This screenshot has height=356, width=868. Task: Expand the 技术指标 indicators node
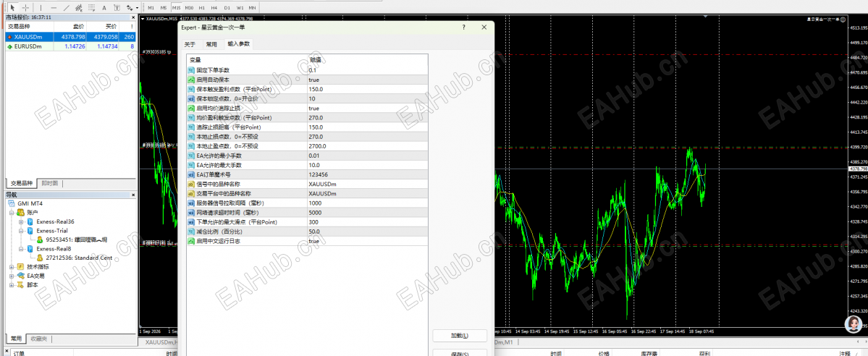[12, 267]
